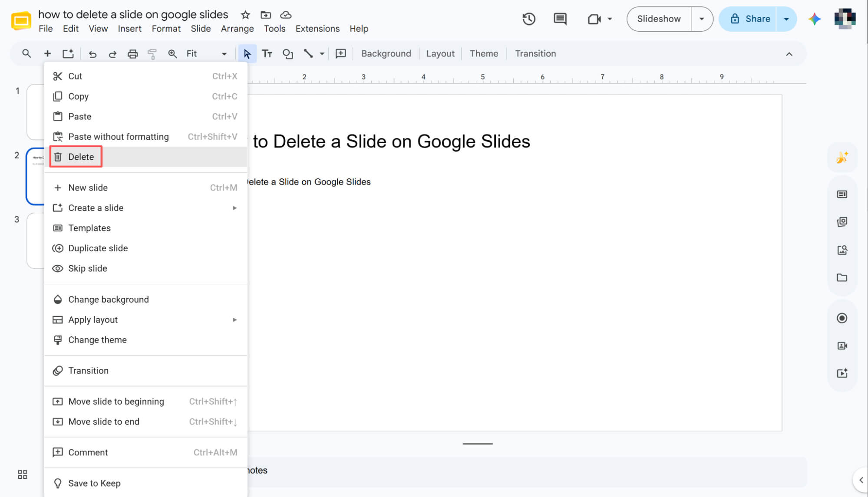The width and height of the screenshot is (868, 497).
Task: Select slide 3 thumbnail in filmstrip
Action: click(36, 241)
